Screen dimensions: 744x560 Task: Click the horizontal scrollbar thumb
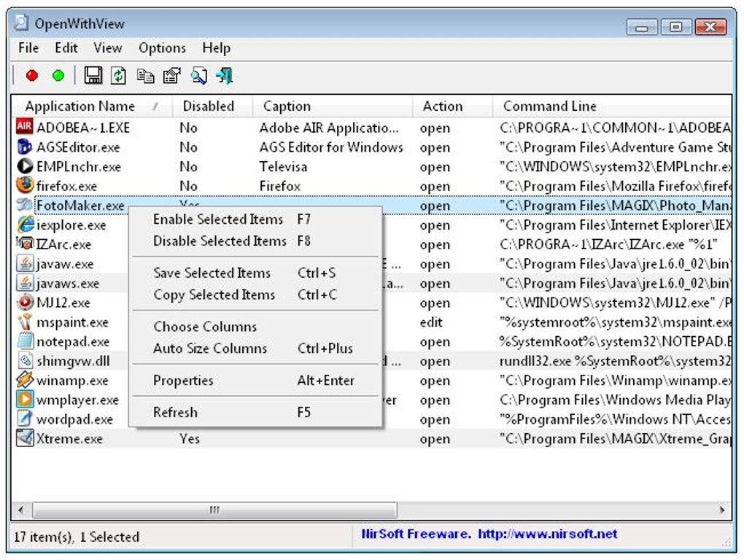click(x=214, y=510)
